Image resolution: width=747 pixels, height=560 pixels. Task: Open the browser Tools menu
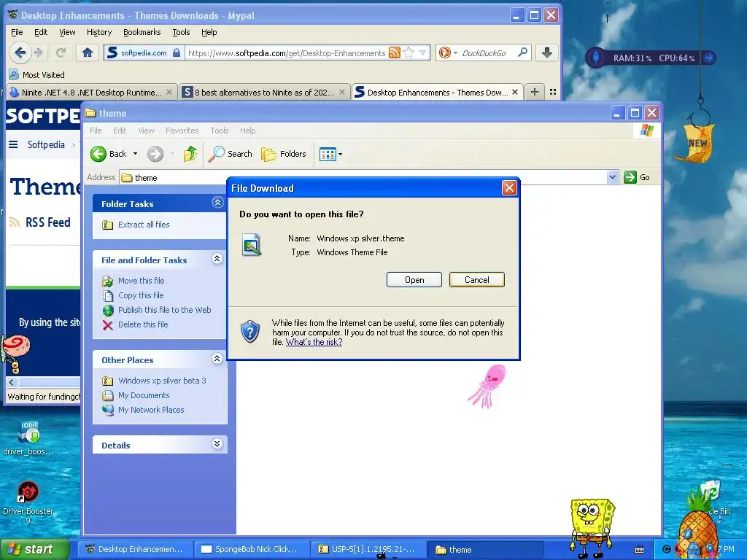[181, 32]
